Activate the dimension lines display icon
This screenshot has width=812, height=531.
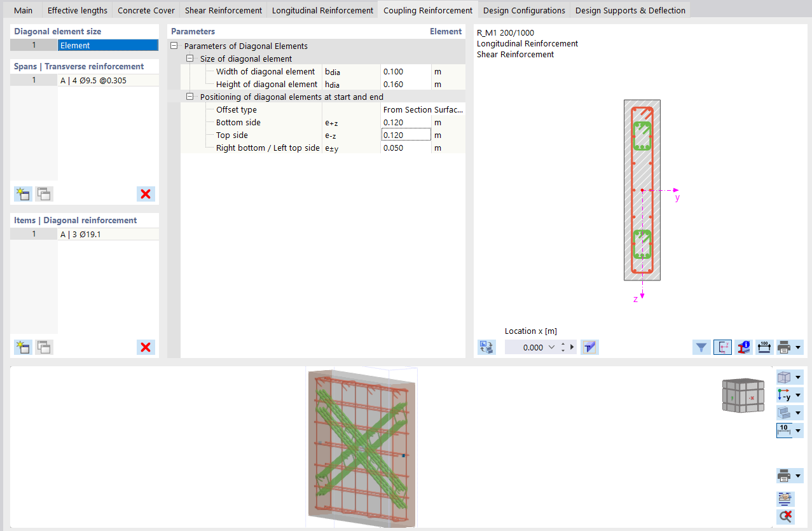pyautogui.click(x=764, y=347)
